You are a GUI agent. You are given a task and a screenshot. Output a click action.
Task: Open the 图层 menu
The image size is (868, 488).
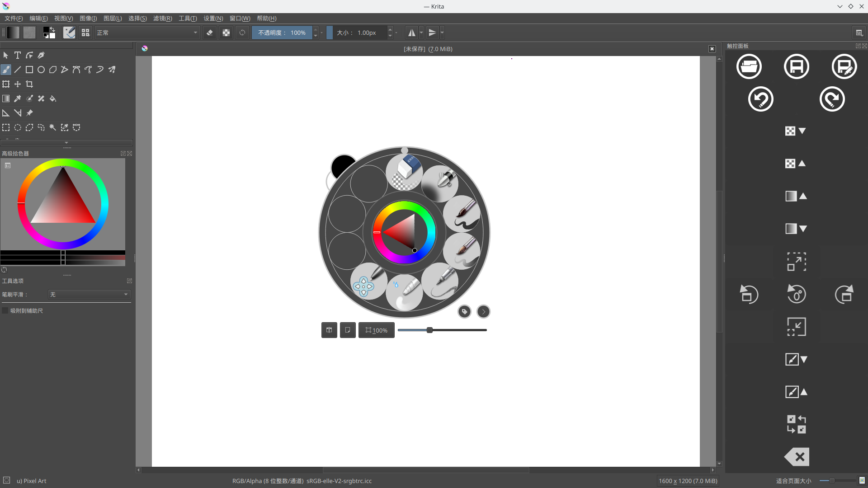click(112, 19)
